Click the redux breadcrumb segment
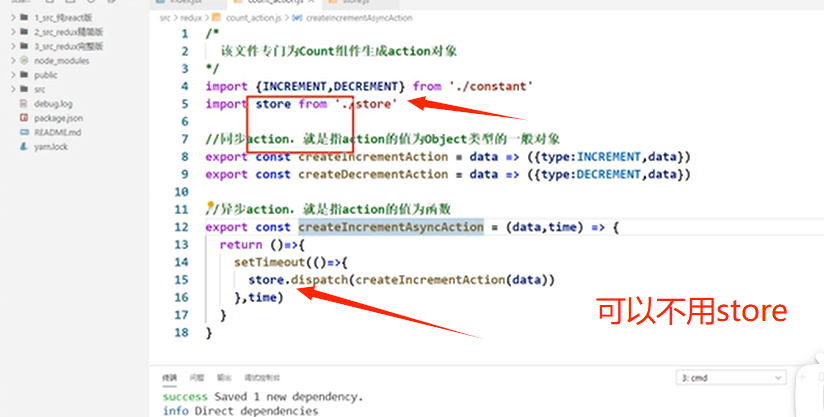 tap(191, 18)
